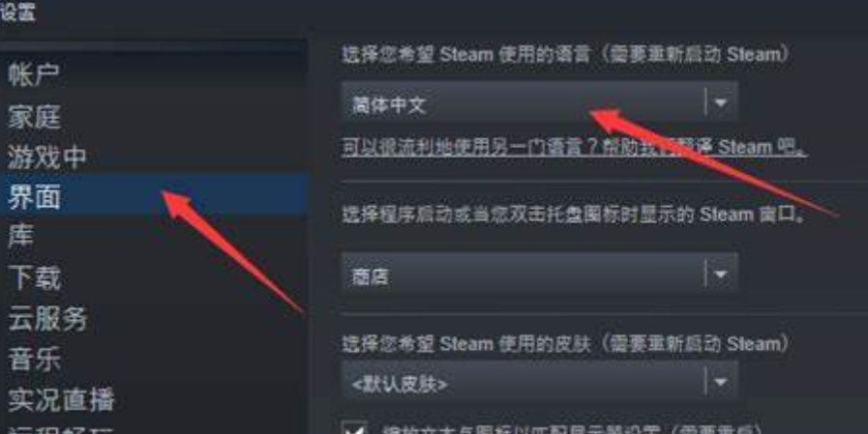Open the 游戏中 settings category
This screenshot has height=434, width=868.
(46, 157)
